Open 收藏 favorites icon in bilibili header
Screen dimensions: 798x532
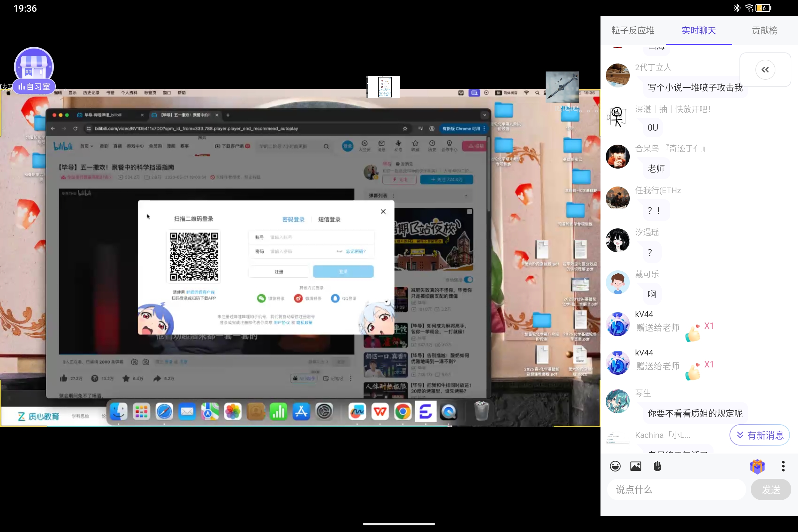[415, 146]
